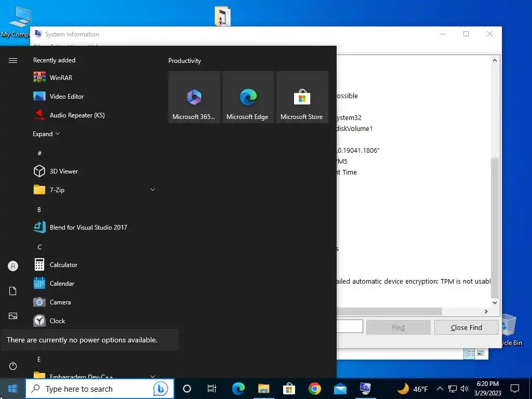Launch Edge from the taskbar
The height and width of the screenshot is (399, 532).
click(238, 389)
